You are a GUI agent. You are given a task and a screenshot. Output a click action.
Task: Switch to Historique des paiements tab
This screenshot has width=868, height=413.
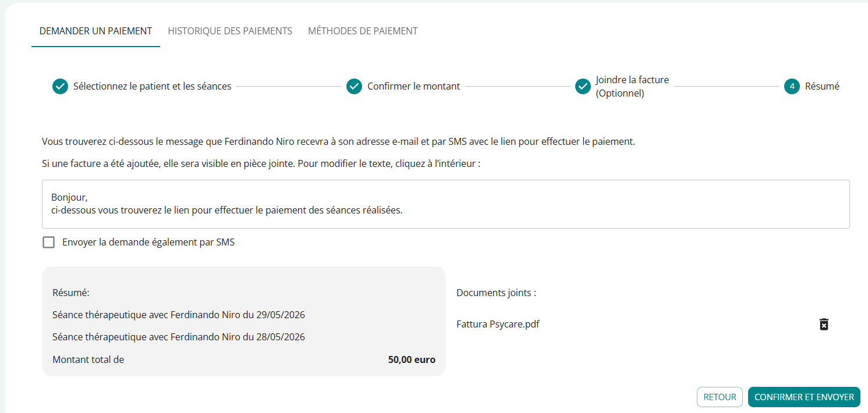pos(230,31)
